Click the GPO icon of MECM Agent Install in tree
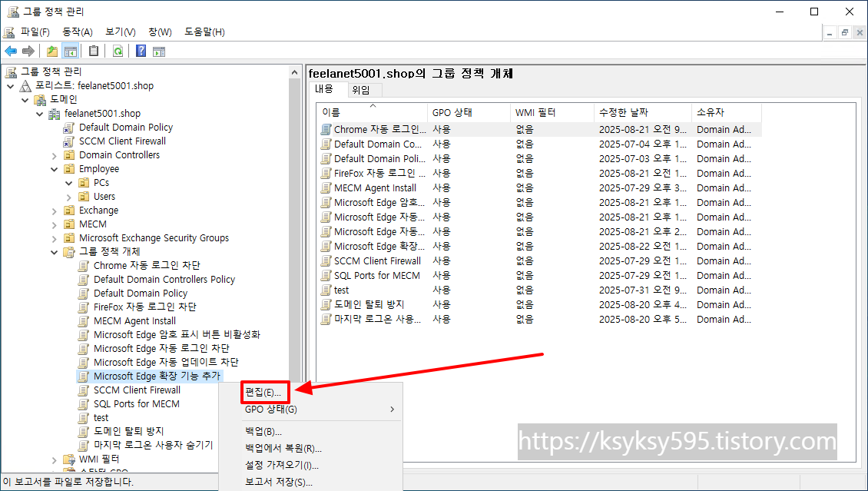The image size is (868, 491). (84, 321)
